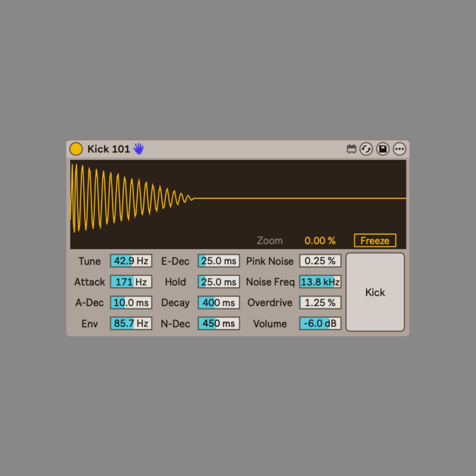This screenshot has width=476, height=476.
Task: Select the Noise Freq 13.8 kHz box
Action: tap(320, 282)
